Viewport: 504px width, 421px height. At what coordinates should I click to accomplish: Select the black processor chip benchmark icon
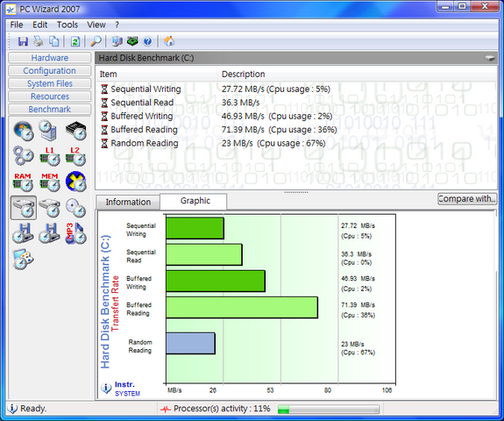(x=76, y=131)
